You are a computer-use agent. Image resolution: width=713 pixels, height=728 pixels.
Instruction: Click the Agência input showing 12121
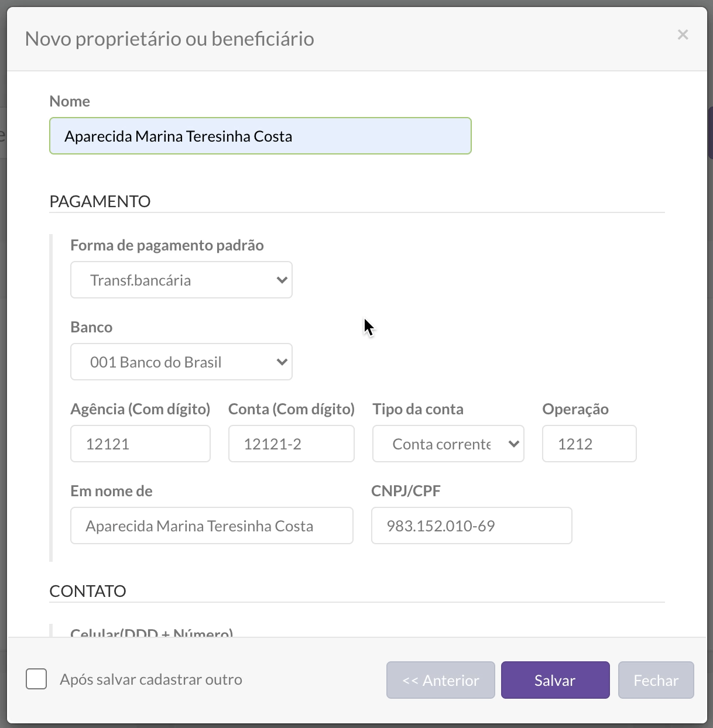(140, 444)
